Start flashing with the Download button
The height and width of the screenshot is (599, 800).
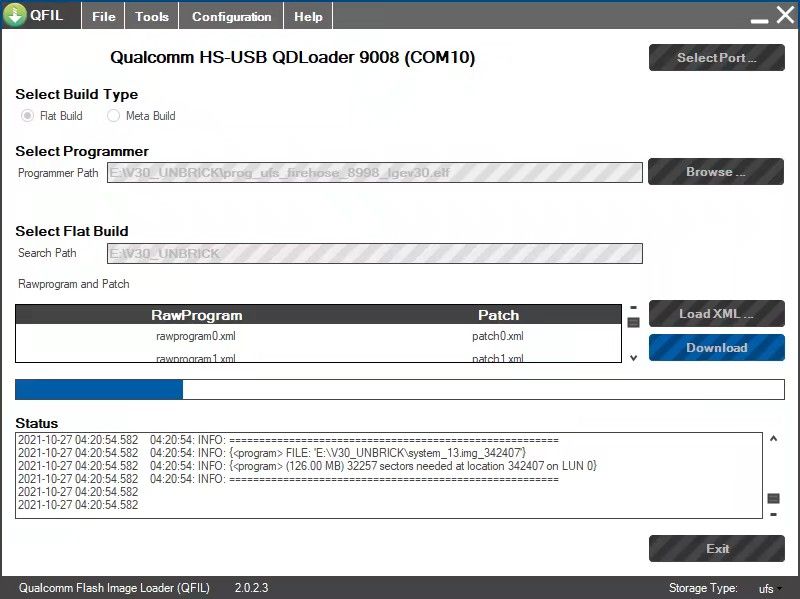pos(716,347)
